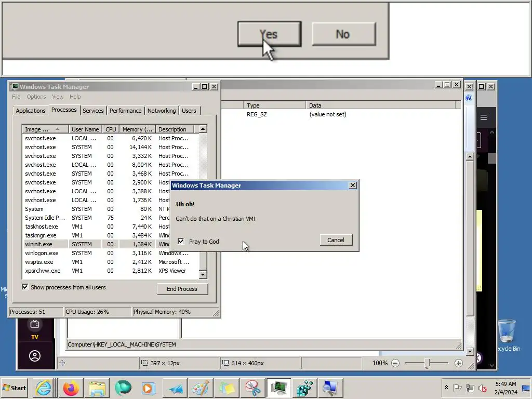
Task: Click the TV icon in the dark sidebar
Action: [35, 329]
